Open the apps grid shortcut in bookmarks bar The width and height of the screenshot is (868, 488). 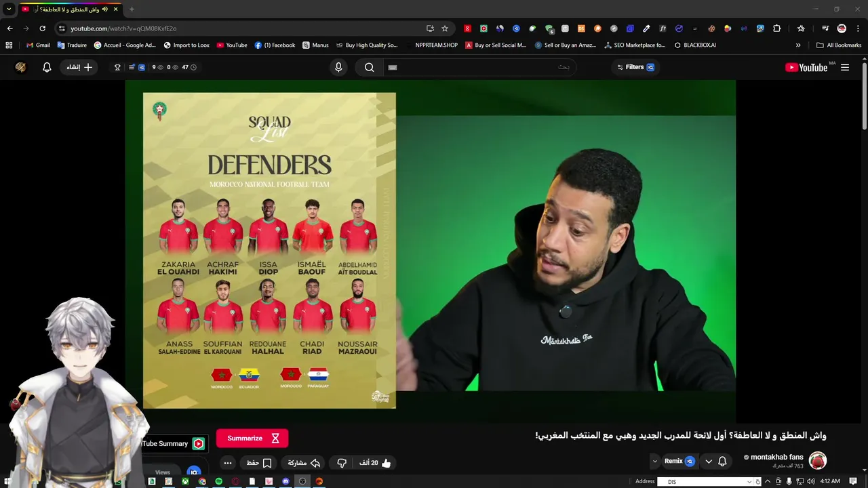pos(9,45)
